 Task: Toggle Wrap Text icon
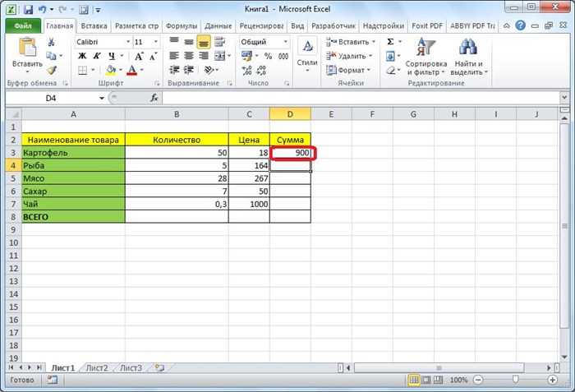pyautogui.click(x=219, y=42)
